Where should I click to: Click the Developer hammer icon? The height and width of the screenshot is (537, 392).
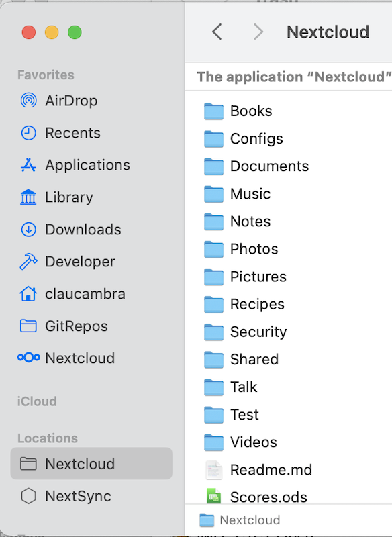28,262
